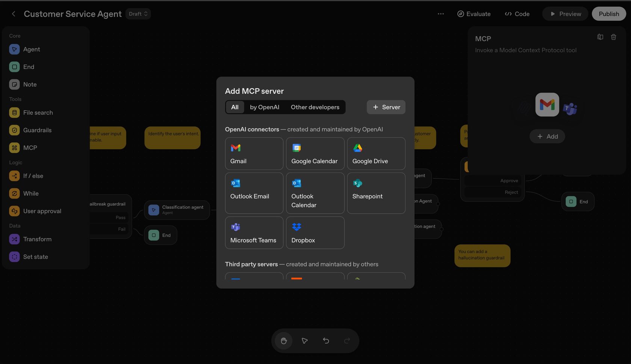Click the Evaluate button
Image resolution: width=631 pixels, height=364 pixels.
coord(474,14)
